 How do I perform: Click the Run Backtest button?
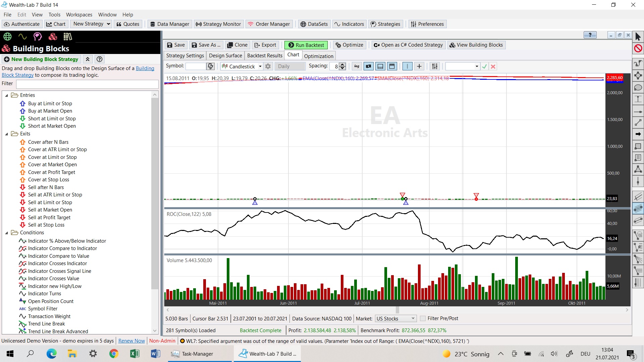pyautogui.click(x=306, y=45)
